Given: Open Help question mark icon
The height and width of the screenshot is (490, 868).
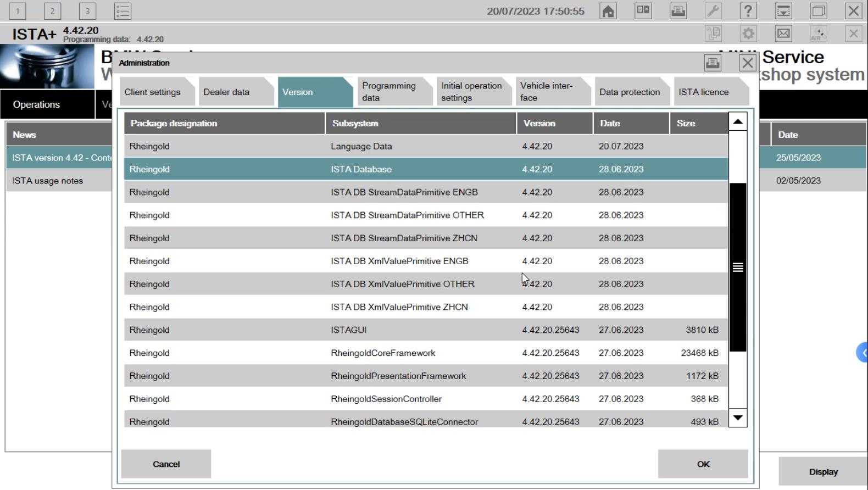Looking at the screenshot, I should (x=748, y=10).
